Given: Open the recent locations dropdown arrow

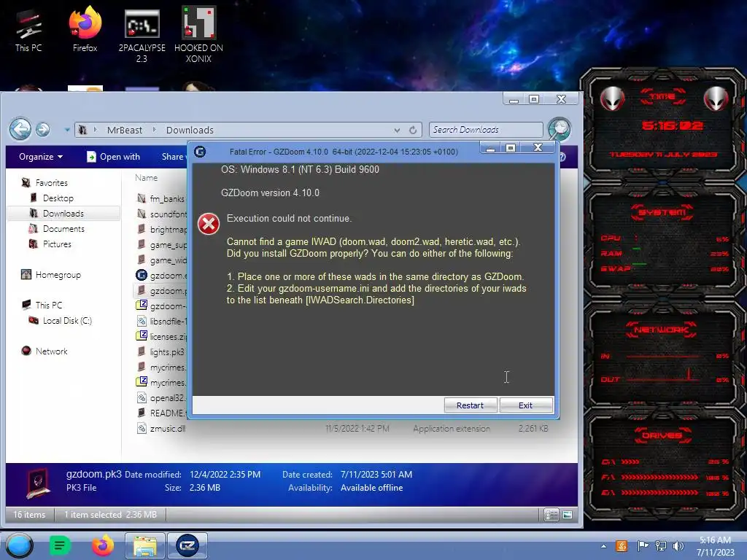Looking at the screenshot, I should coord(67,130).
